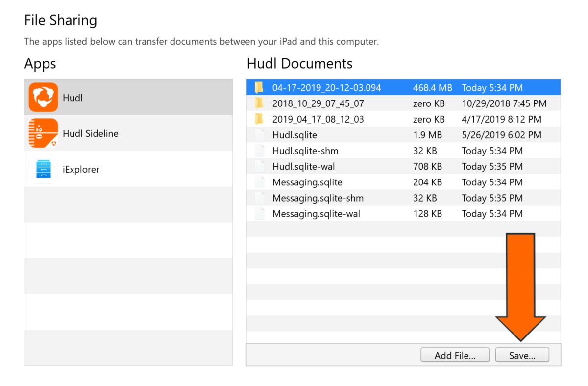Viewport: 588px width, 386px height.
Task: Click folder icon for 2018_10_29_07_45_07
Action: 259,103
